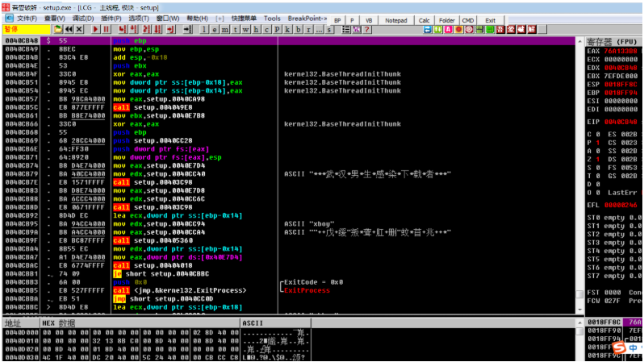
Task: Pause execution with the red pause icon
Action: (x=106, y=30)
